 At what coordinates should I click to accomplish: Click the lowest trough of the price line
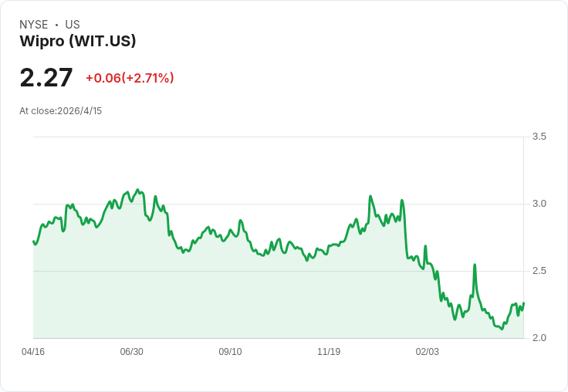click(502, 329)
